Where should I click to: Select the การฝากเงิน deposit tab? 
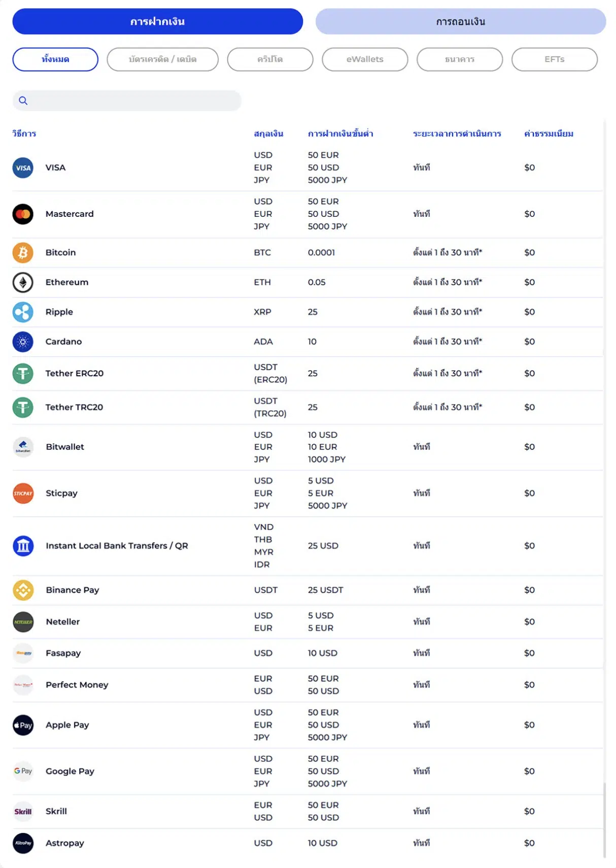(x=158, y=21)
